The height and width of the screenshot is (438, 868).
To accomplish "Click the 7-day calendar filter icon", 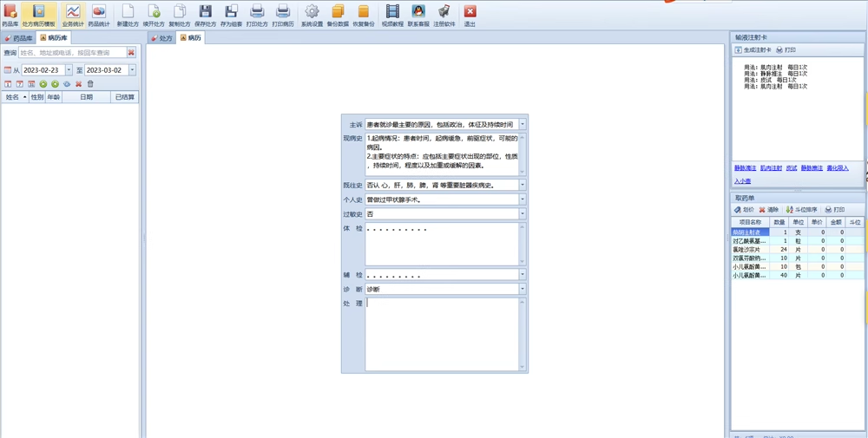I will [x=19, y=84].
